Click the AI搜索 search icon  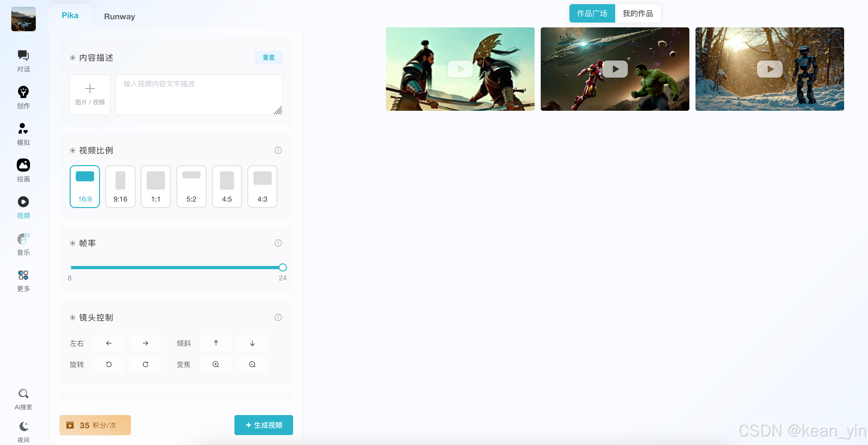[x=23, y=393]
